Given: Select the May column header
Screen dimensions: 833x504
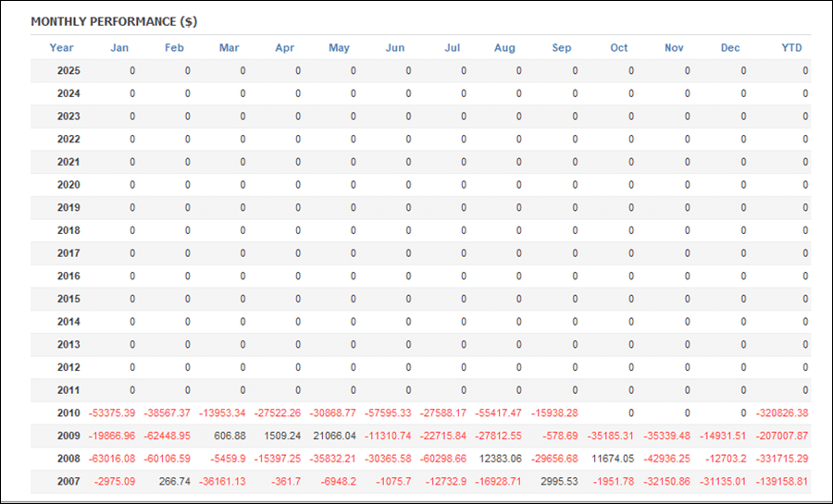Looking at the screenshot, I should click(x=339, y=48).
